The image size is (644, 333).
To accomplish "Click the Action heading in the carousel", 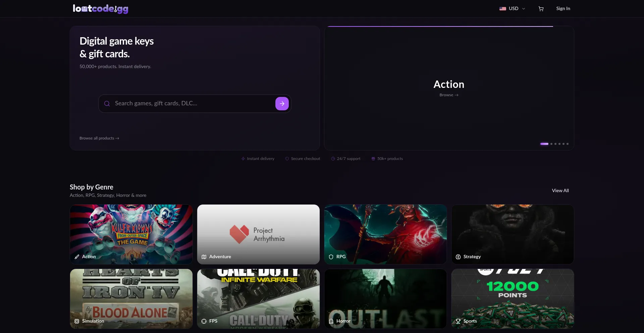I will (449, 84).
